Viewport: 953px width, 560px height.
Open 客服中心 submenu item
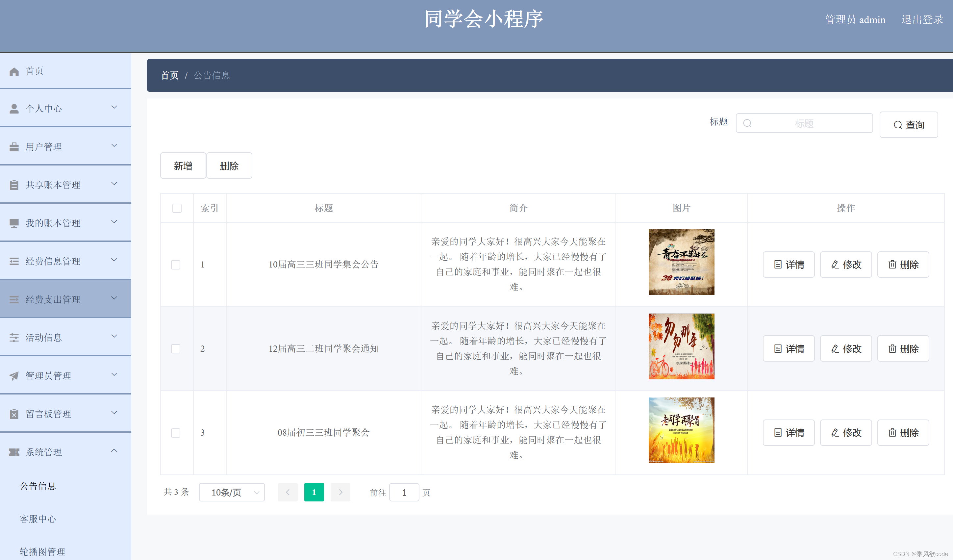(38, 519)
